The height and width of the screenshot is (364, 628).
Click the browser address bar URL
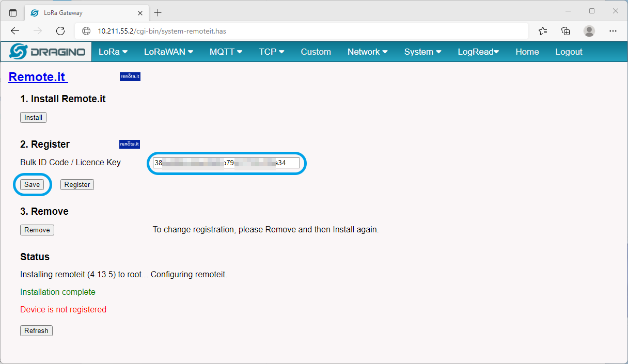pos(162,31)
